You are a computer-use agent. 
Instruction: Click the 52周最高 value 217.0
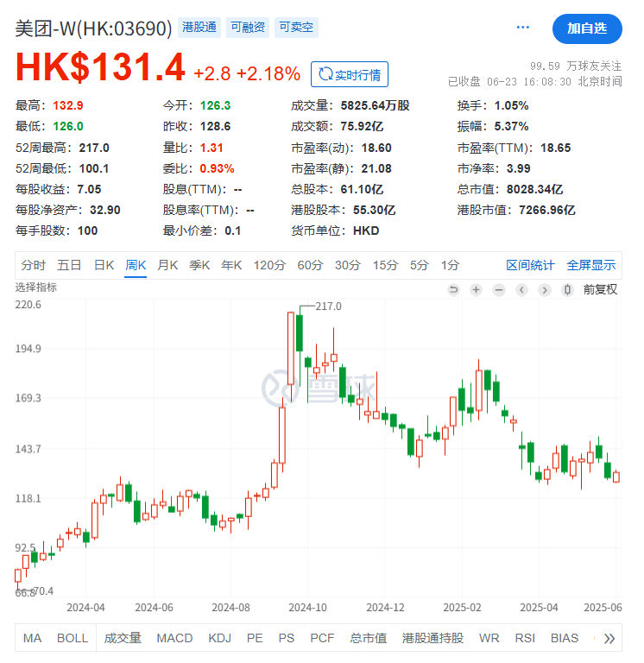(94, 148)
